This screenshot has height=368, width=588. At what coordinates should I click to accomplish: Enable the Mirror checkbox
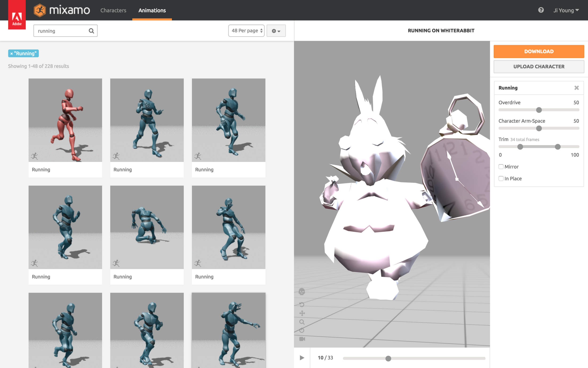pyautogui.click(x=501, y=167)
